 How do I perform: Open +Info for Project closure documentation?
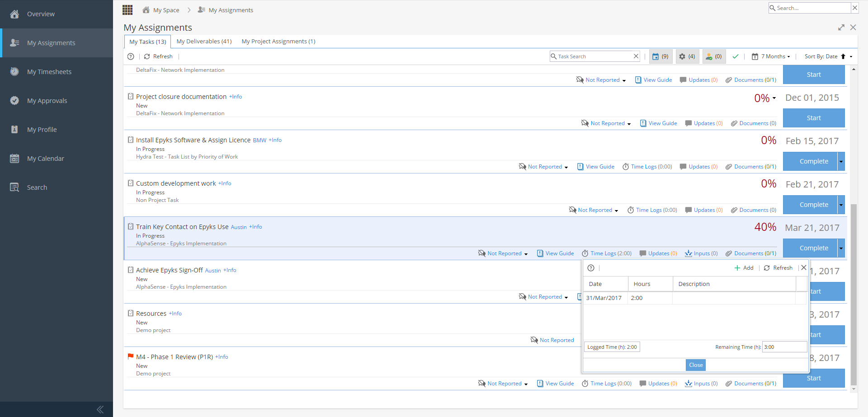pyautogui.click(x=236, y=97)
